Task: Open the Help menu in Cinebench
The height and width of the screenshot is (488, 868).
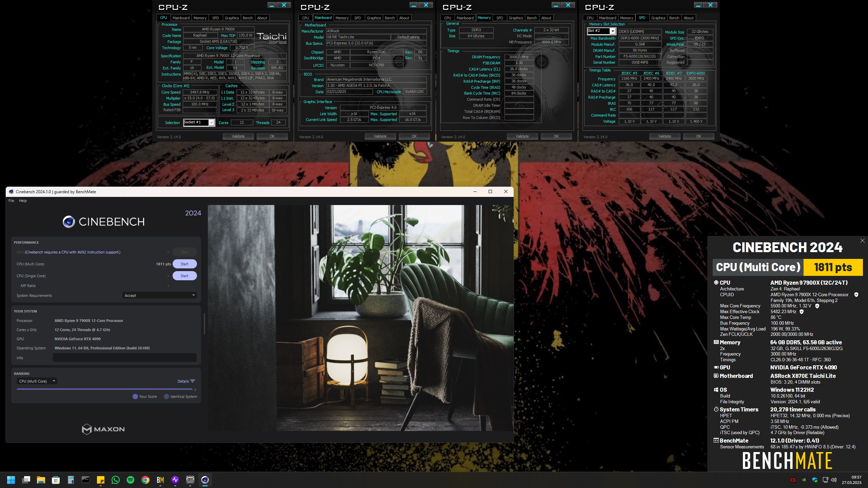Action: (x=23, y=201)
